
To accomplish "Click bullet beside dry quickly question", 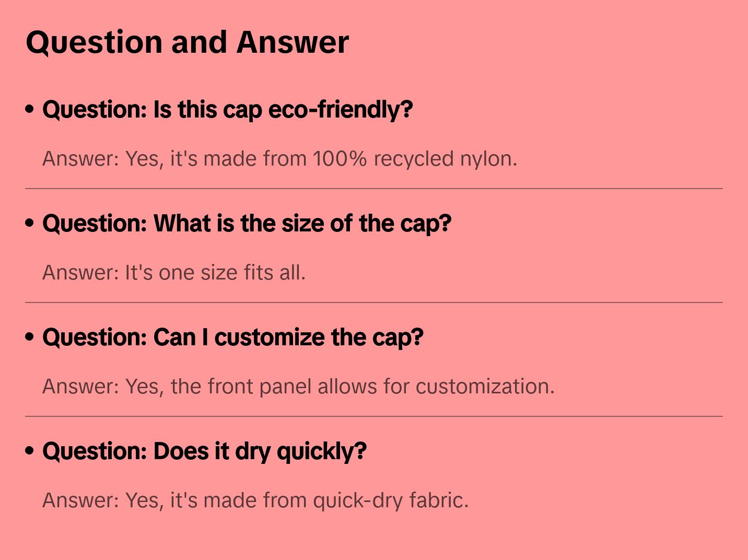I will coord(30,451).
